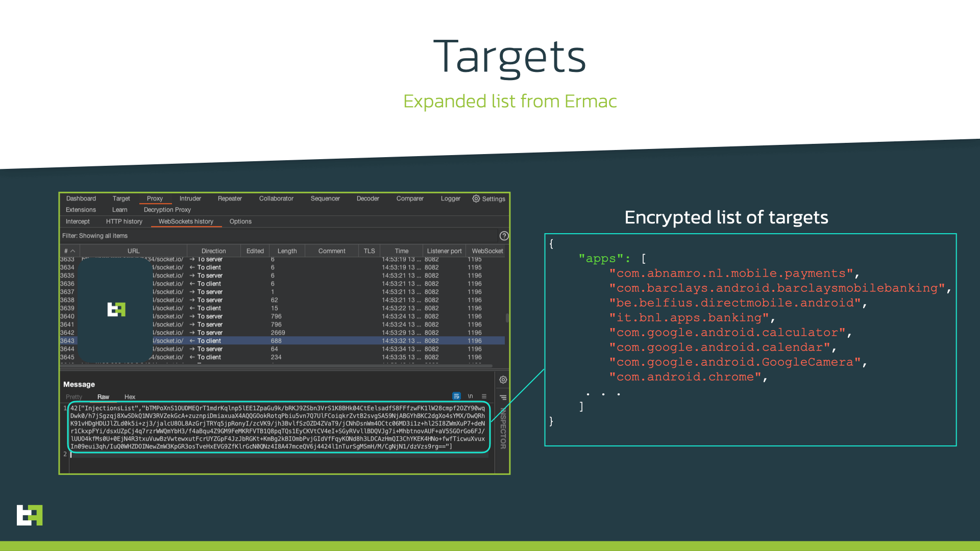Open the Collaborator tool panel
Viewport: 980px width, 551px height.
click(x=276, y=198)
